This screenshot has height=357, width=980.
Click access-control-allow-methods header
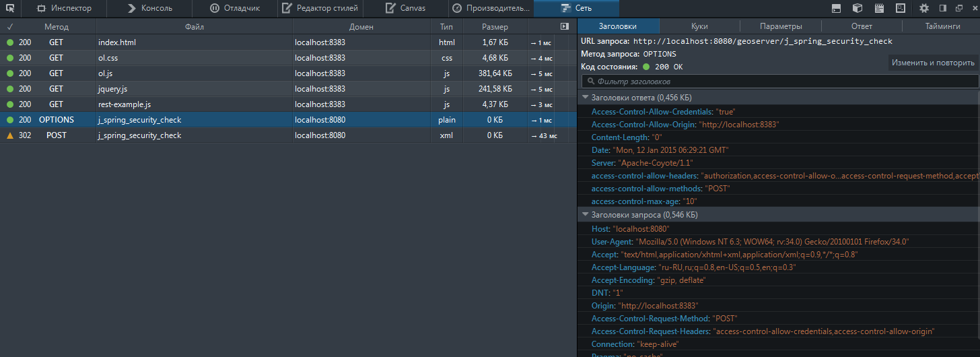tap(779, 189)
